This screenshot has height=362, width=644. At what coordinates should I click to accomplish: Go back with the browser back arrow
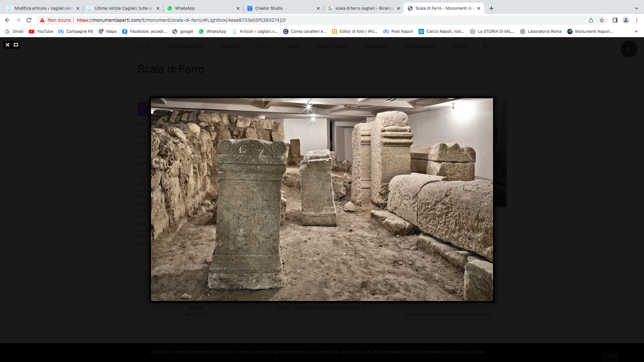(x=7, y=20)
